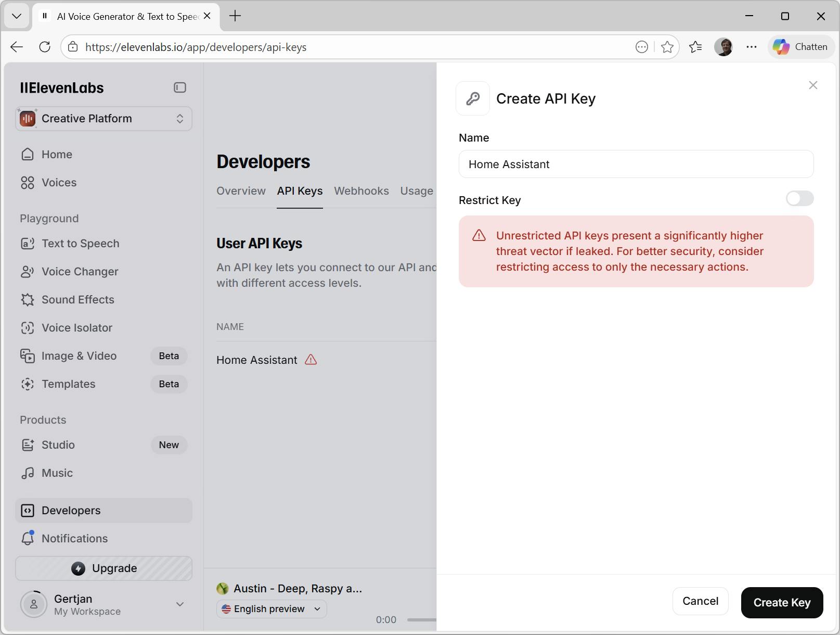Click the Voice Changer icon
Screen dimensions: 840x635
click(28, 272)
